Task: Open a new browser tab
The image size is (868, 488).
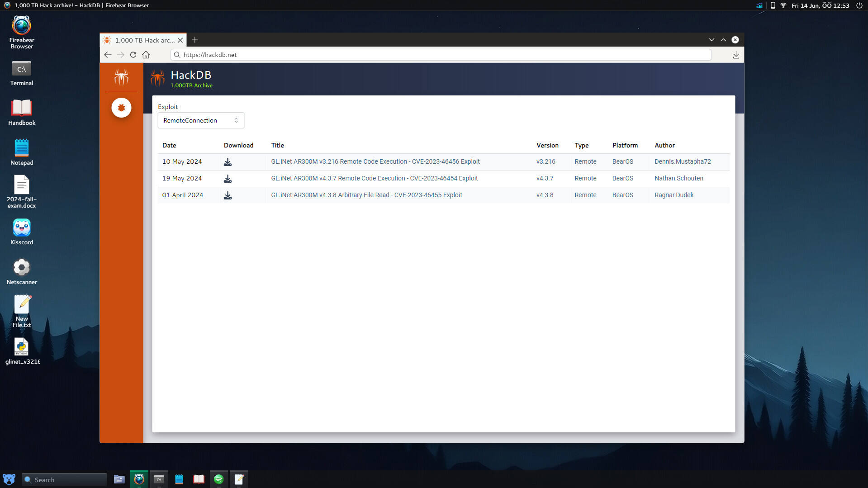Action: 194,40
